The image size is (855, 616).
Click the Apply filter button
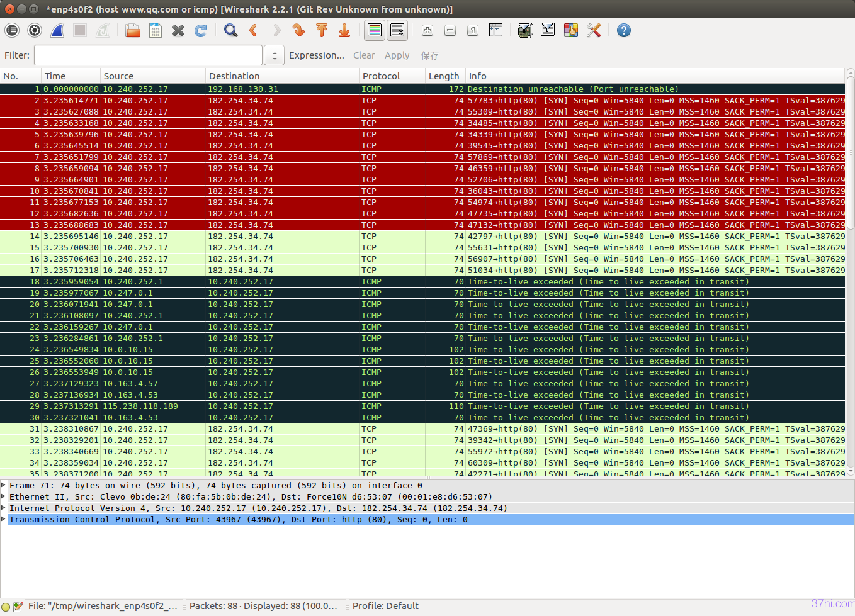pyautogui.click(x=397, y=55)
